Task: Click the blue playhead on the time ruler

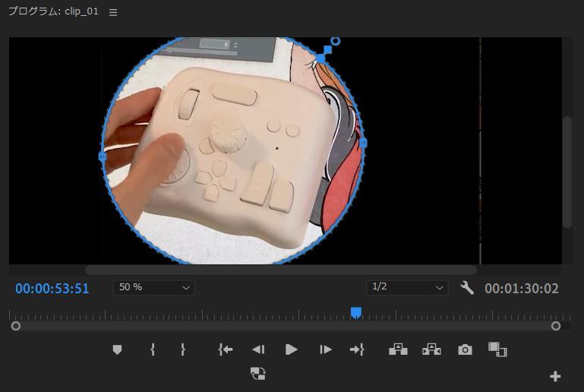Action: pyautogui.click(x=356, y=313)
